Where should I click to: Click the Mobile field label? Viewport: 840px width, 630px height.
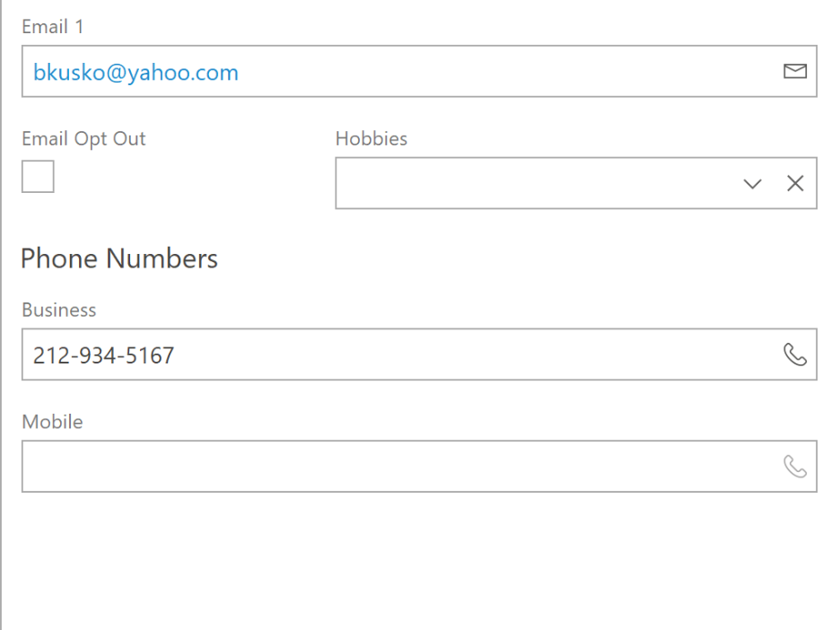point(52,422)
